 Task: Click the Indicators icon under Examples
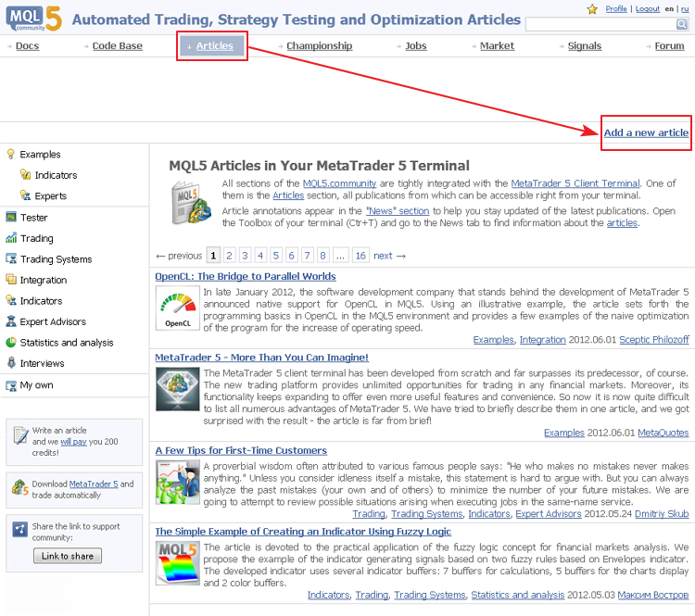tap(25, 174)
